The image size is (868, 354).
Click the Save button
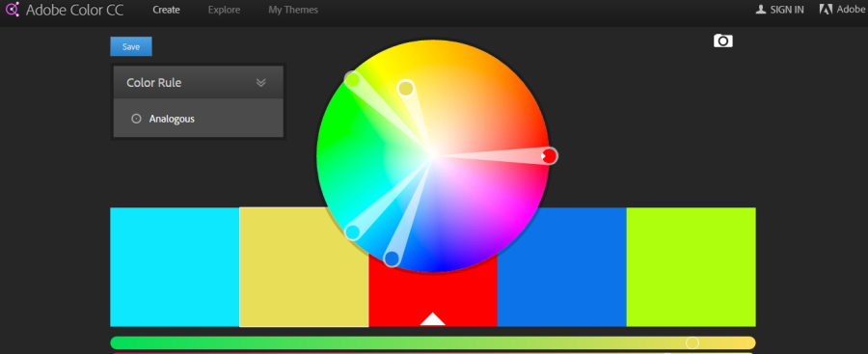pos(131,46)
